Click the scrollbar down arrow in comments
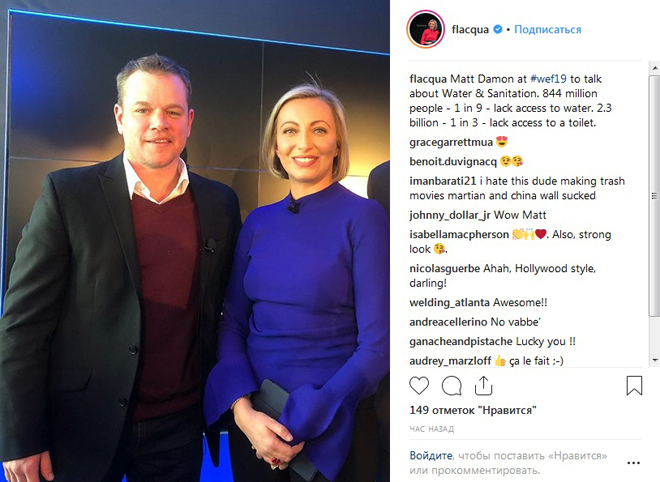The width and height of the screenshot is (660, 482). (x=655, y=360)
